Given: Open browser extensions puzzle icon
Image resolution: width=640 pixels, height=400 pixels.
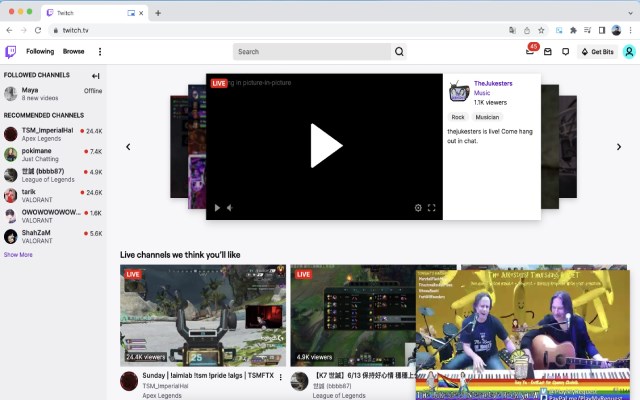Looking at the screenshot, I should [x=573, y=30].
